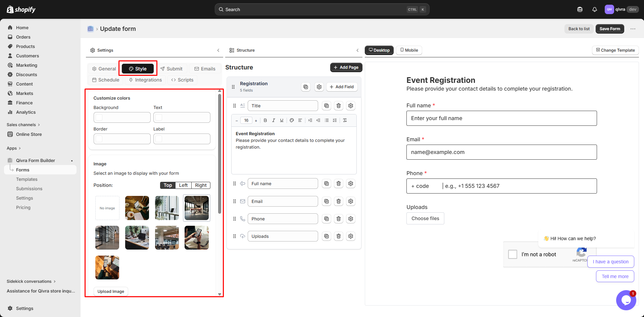Toggle italic formatting in the text editor
Viewport: 644px width, 317px height.
274,120
